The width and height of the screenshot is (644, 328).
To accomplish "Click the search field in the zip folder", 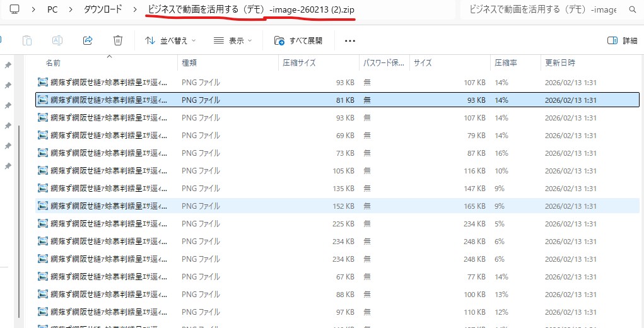I will point(542,10).
